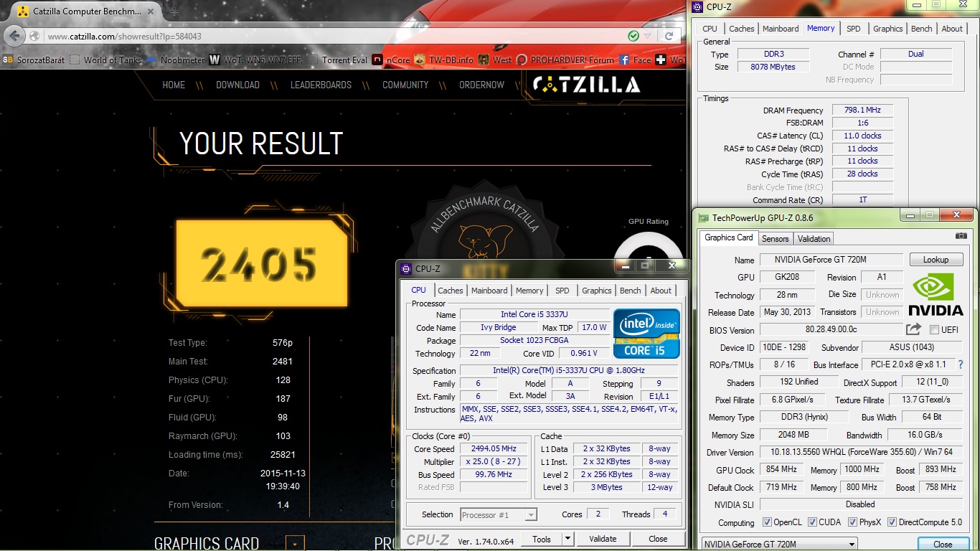Click the Bus Interface question mark in GPU-Z

(x=961, y=364)
